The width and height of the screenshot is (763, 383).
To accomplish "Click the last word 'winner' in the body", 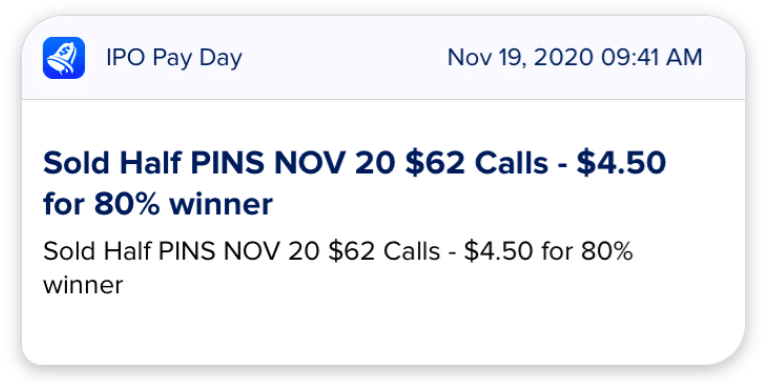I will click(x=83, y=285).
